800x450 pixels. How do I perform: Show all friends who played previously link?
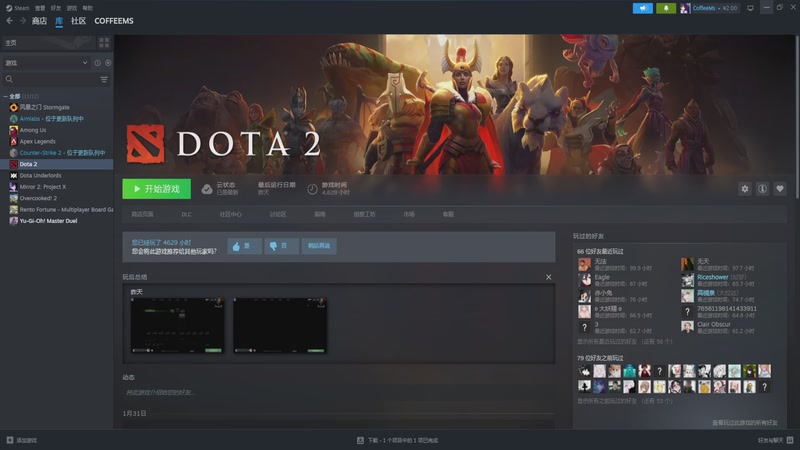[624, 401]
